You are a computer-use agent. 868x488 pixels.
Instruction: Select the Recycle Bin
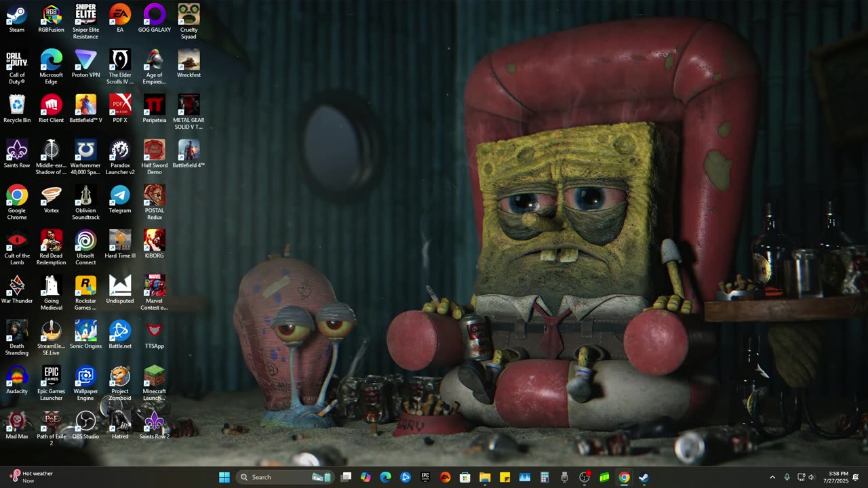(17, 108)
